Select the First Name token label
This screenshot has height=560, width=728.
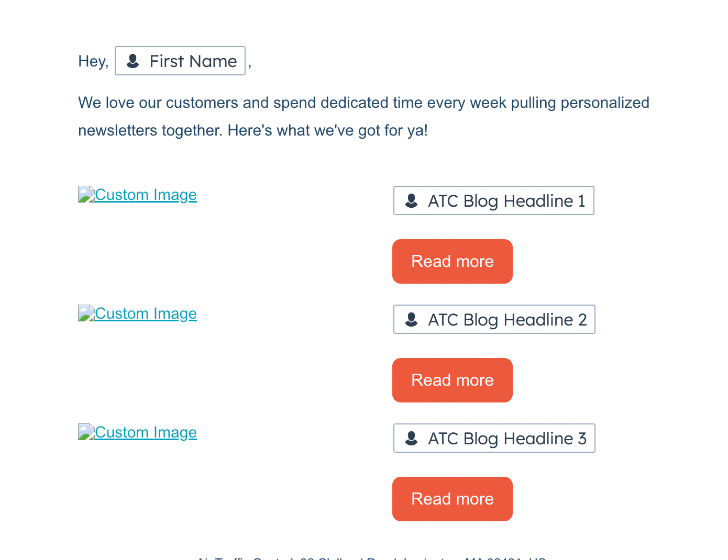coord(193,61)
